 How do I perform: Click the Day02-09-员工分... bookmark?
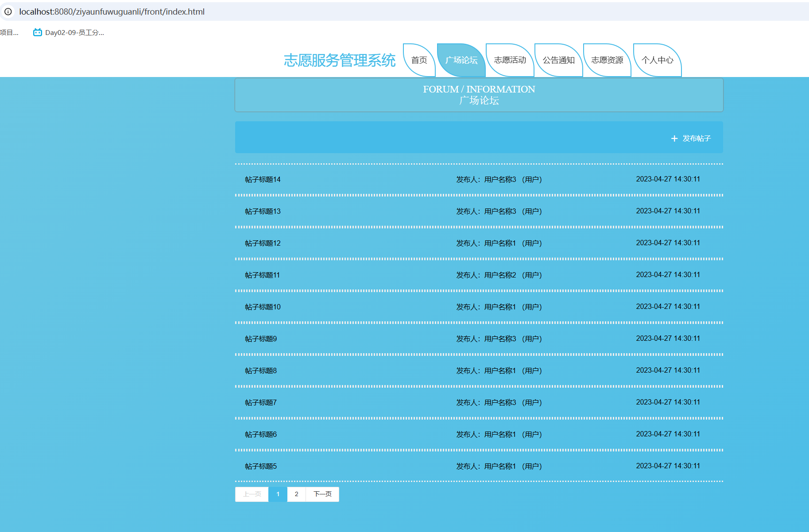pos(69,32)
